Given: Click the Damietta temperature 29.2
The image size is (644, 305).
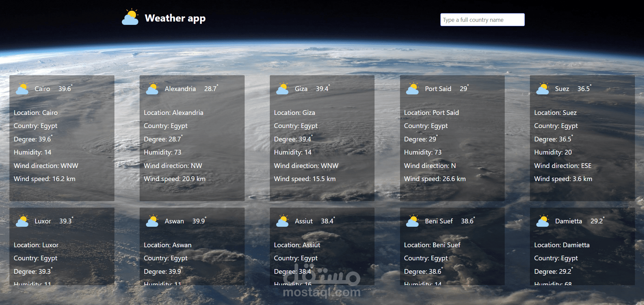Looking at the screenshot, I should 596,221.
